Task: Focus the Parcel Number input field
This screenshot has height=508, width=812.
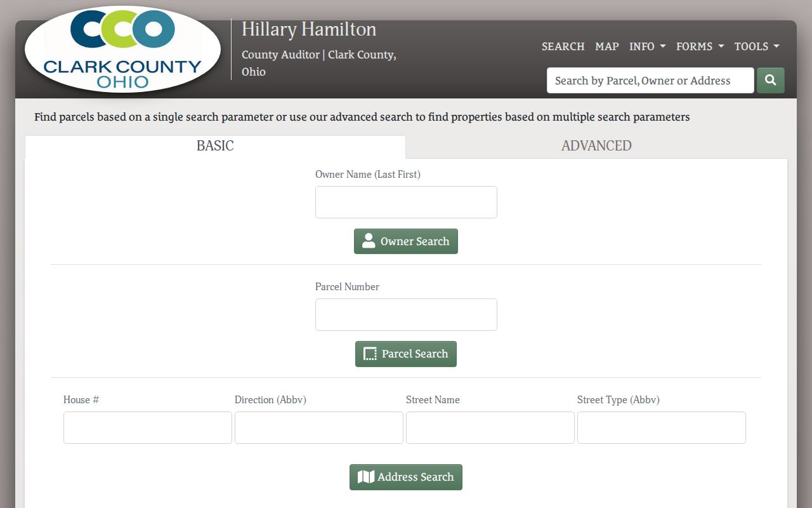Action: 406,314
